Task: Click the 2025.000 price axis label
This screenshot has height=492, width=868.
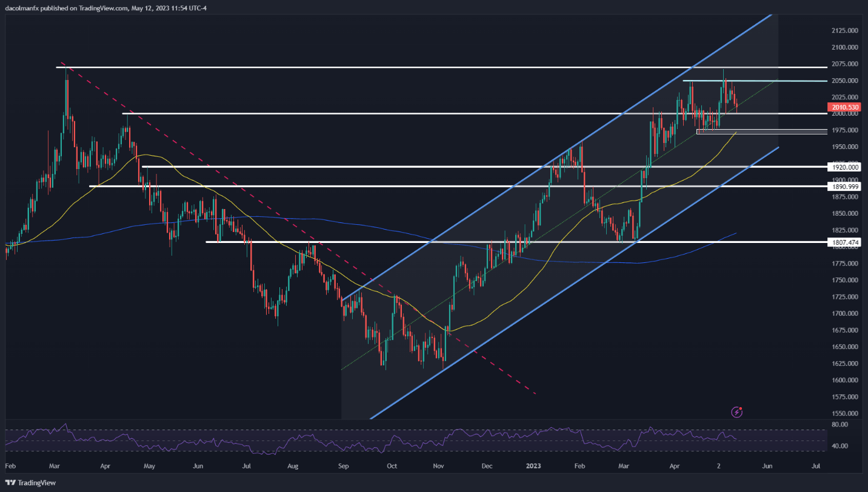Action: 846,97
